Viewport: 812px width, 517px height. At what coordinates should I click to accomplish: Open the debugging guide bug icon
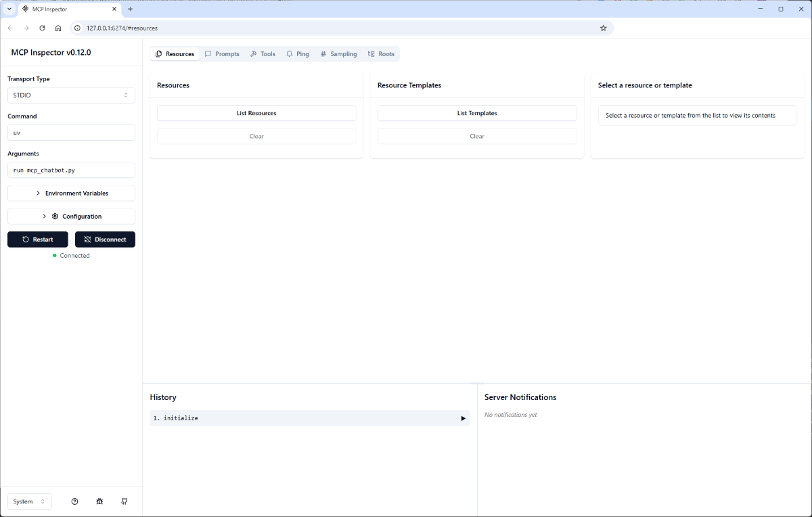[99, 501]
